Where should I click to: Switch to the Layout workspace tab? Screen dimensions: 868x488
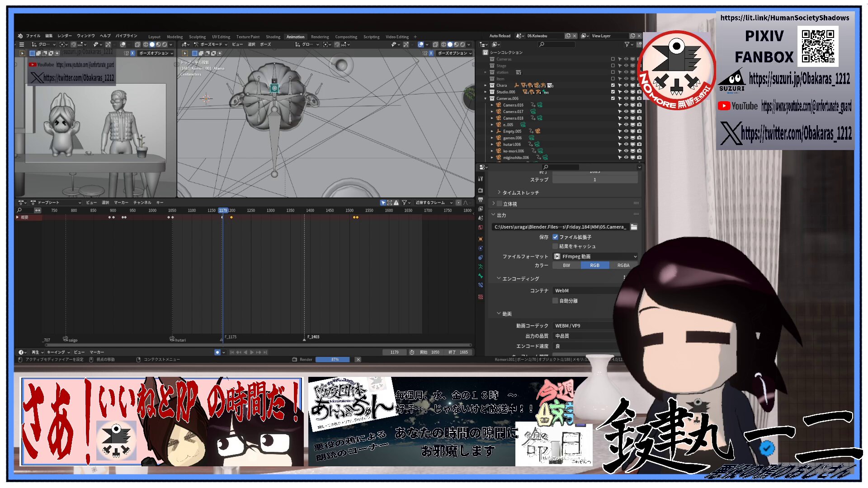tap(154, 37)
